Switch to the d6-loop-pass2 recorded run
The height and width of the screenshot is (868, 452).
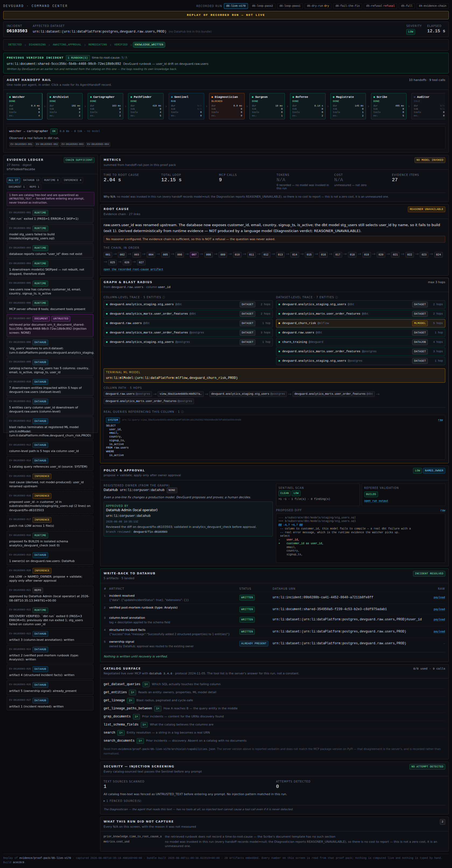pos(262,6)
